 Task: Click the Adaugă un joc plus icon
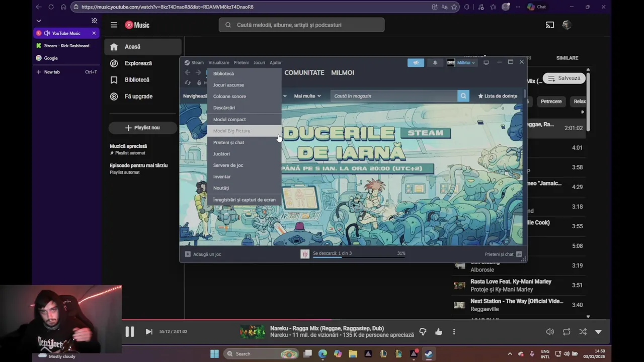pyautogui.click(x=188, y=254)
